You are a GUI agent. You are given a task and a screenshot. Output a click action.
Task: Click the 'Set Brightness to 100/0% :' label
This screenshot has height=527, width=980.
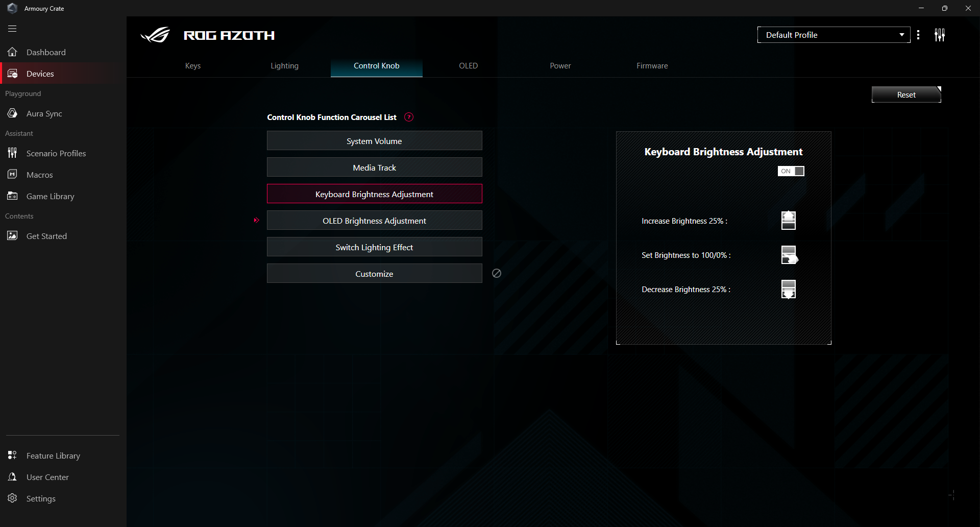click(686, 255)
